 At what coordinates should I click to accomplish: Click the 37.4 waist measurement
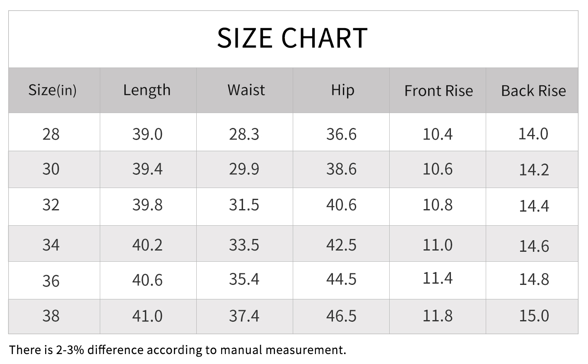click(244, 316)
